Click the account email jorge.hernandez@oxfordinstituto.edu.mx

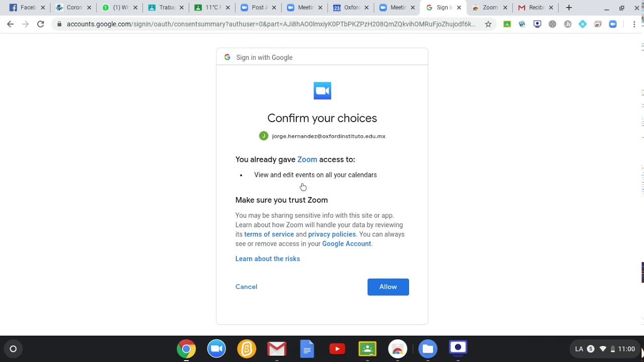click(x=329, y=136)
